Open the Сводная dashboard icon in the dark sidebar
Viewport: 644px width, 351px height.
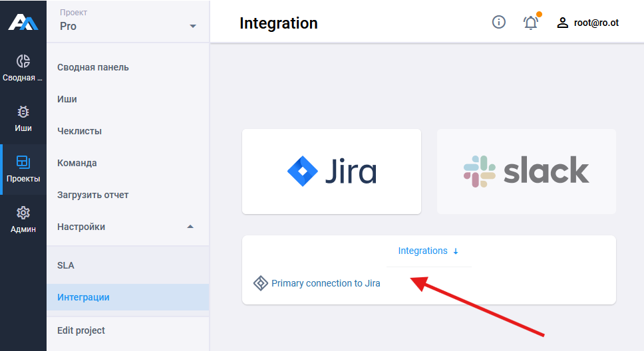click(23, 61)
